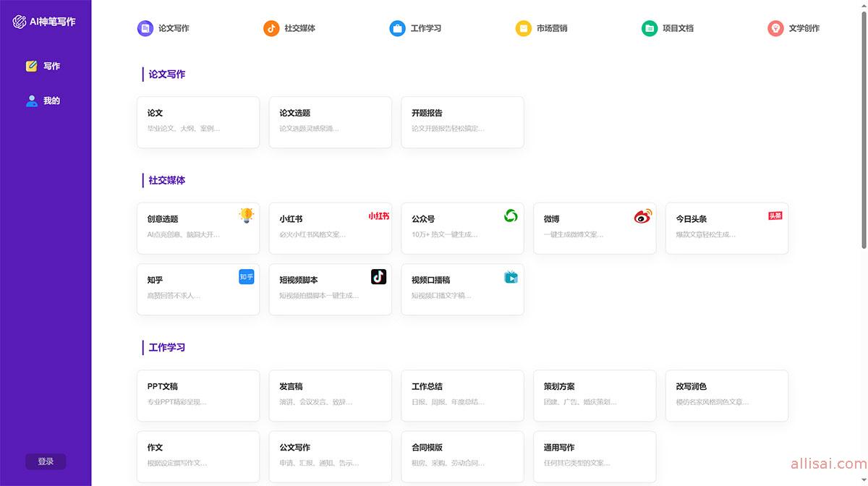The image size is (868, 486).
Task: Click the orange 社交媒体 TikTok-style icon
Action: point(271,28)
